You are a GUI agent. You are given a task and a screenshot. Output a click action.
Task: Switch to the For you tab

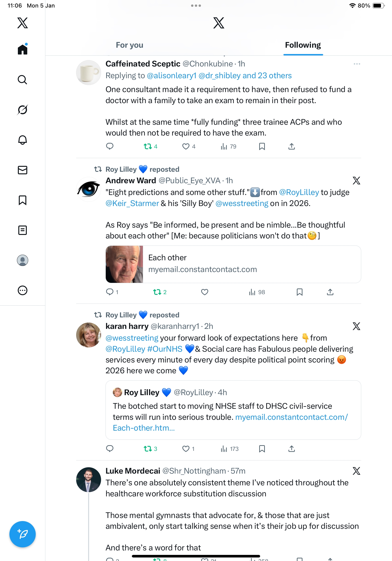(x=129, y=45)
